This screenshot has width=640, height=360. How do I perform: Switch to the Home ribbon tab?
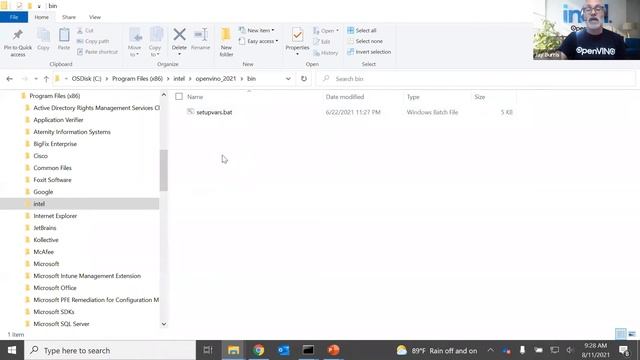click(x=41, y=17)
